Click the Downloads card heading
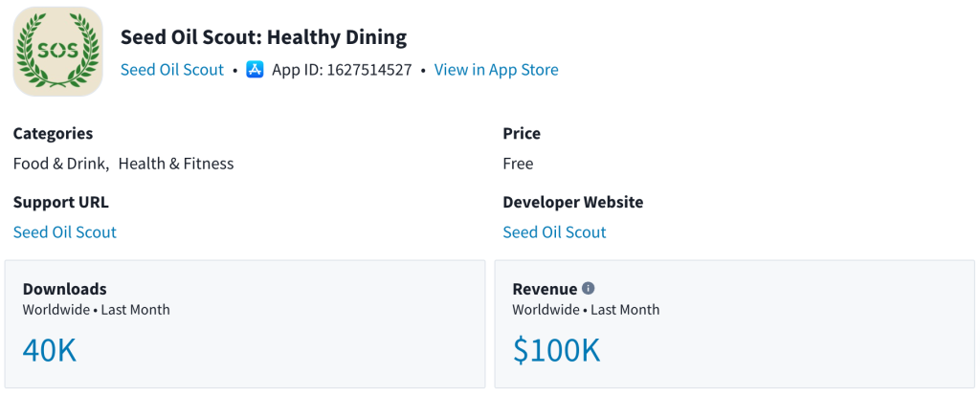Image resolution: width=980 pixels, height=396 pixels. tap(65, 289)
